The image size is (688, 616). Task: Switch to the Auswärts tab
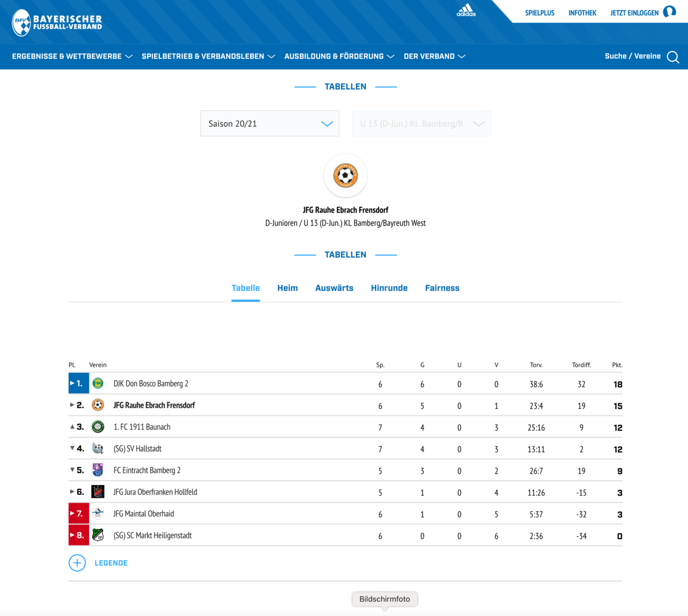coord(334,288)
